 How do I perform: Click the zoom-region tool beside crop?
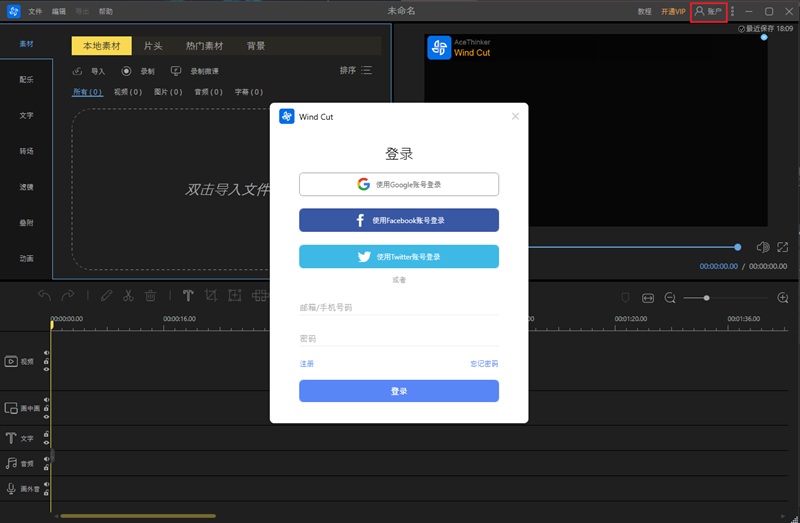tap(235, 295)
